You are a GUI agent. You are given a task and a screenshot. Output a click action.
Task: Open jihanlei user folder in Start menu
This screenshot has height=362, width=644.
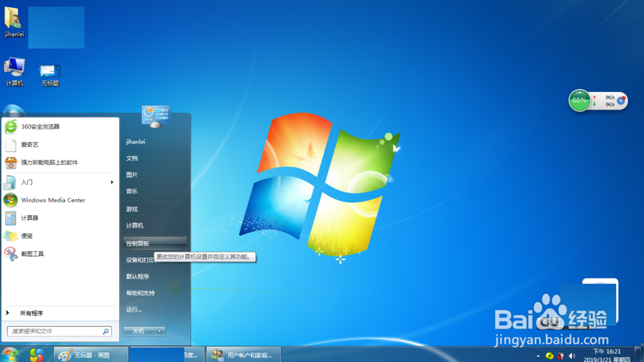pos(155,142)
